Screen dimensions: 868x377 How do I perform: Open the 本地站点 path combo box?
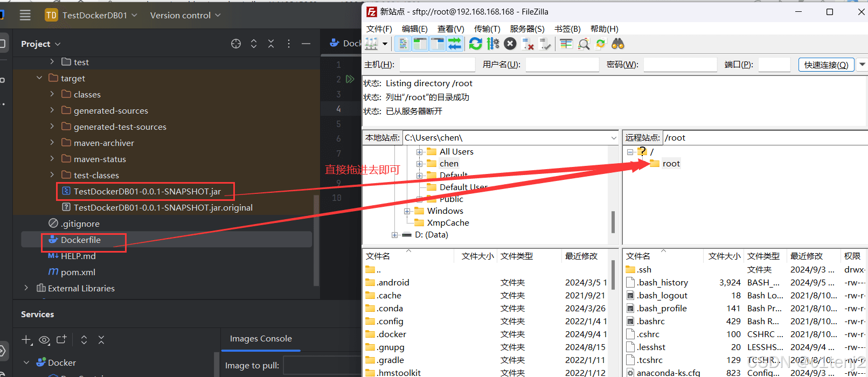tap(511, 137)
